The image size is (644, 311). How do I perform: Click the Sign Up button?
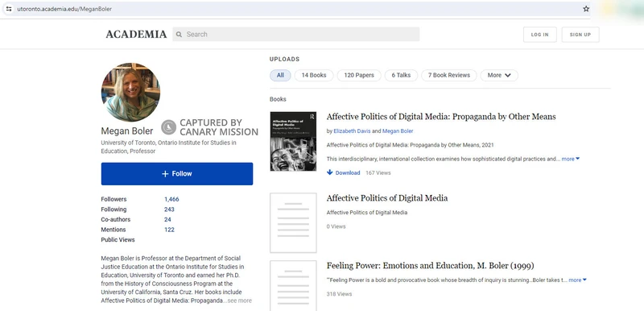point(580,35)
